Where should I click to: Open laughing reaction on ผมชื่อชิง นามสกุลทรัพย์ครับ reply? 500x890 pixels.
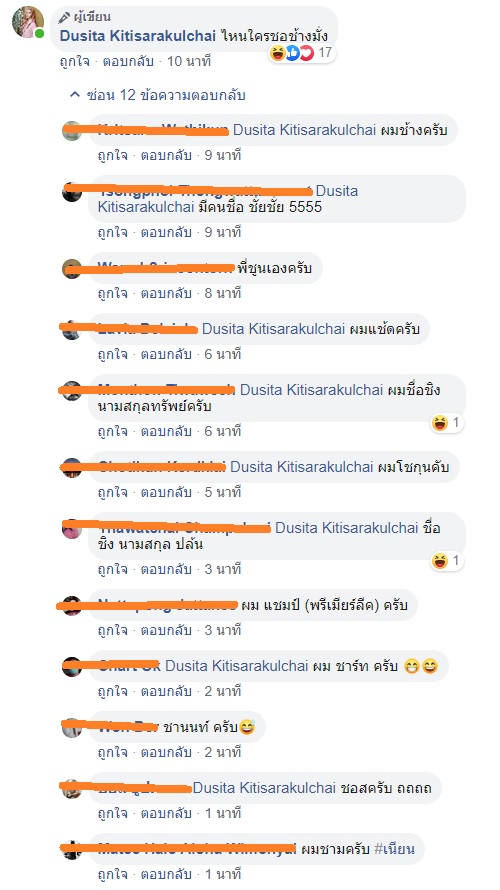447,423
